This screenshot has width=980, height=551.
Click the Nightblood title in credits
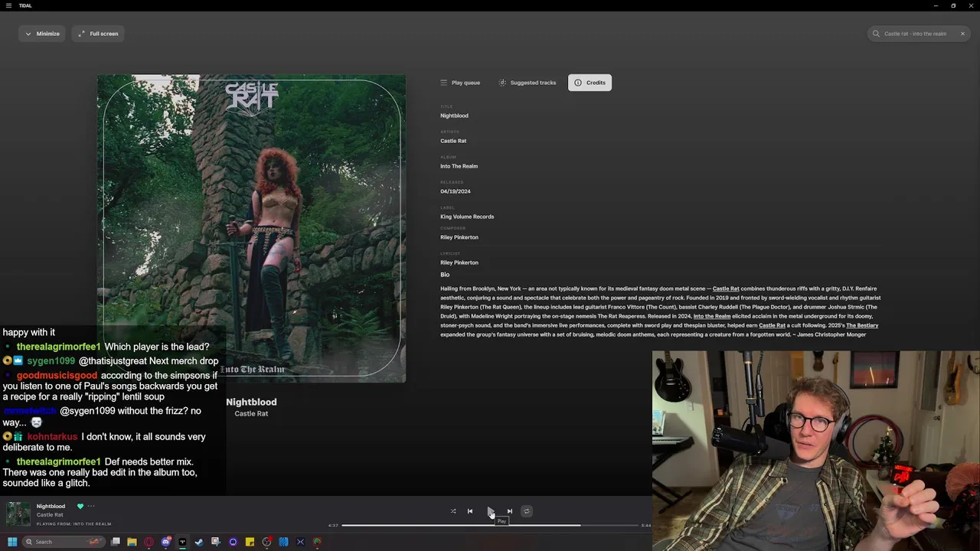[454, 116]
